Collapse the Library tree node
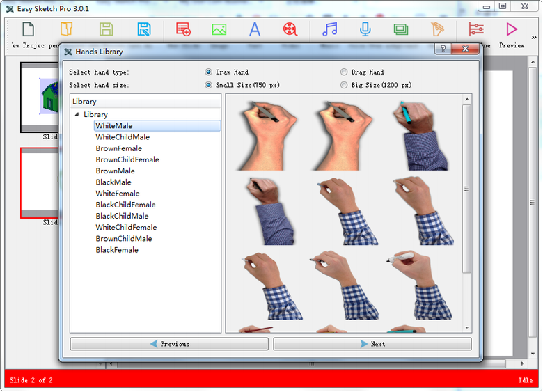543x392 pixels. (77, 115)
